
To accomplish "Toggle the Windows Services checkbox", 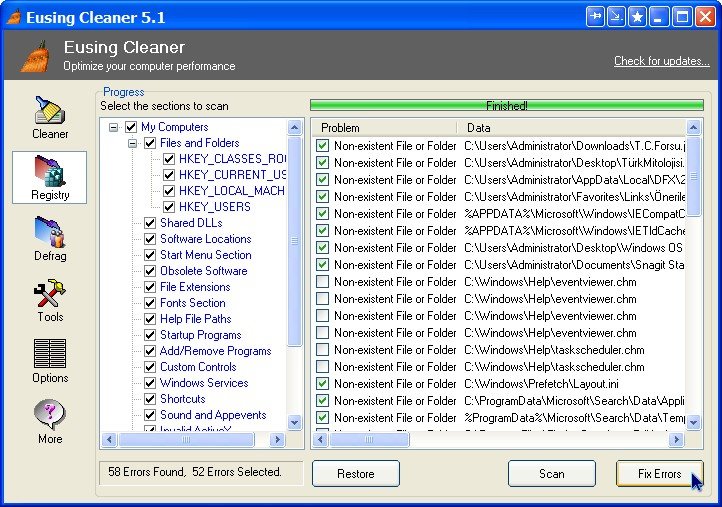I will point(150,383).
